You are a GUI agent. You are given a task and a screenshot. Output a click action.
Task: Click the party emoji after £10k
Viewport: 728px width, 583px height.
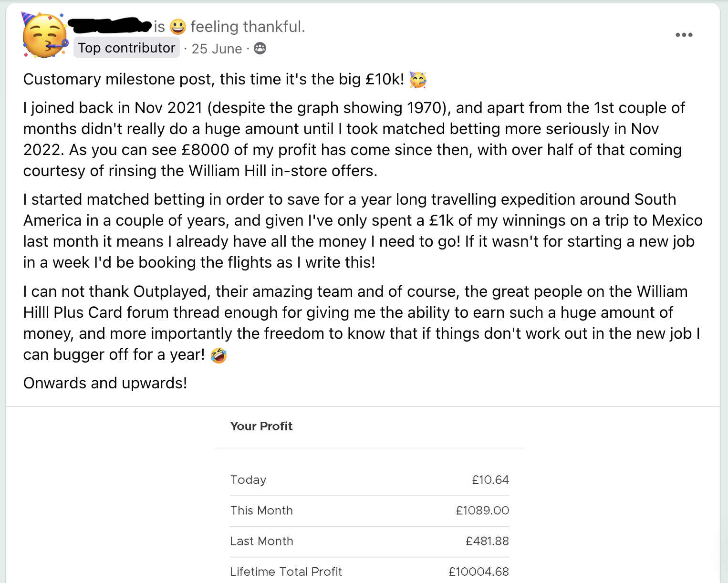tap(418, 80)
